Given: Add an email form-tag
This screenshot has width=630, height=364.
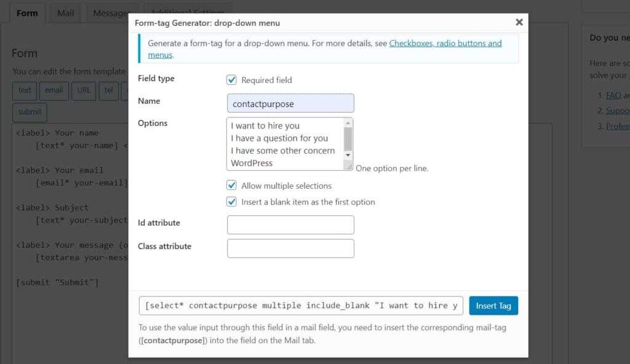Looking at the screenshot, I should pyautogui.click(x=54, y=90).
